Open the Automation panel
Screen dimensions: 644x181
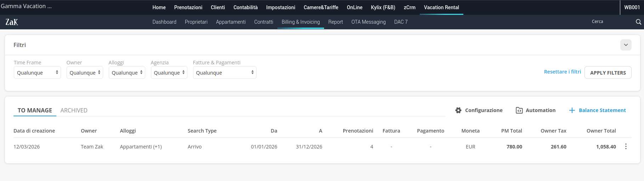click(x=536, y=110)
